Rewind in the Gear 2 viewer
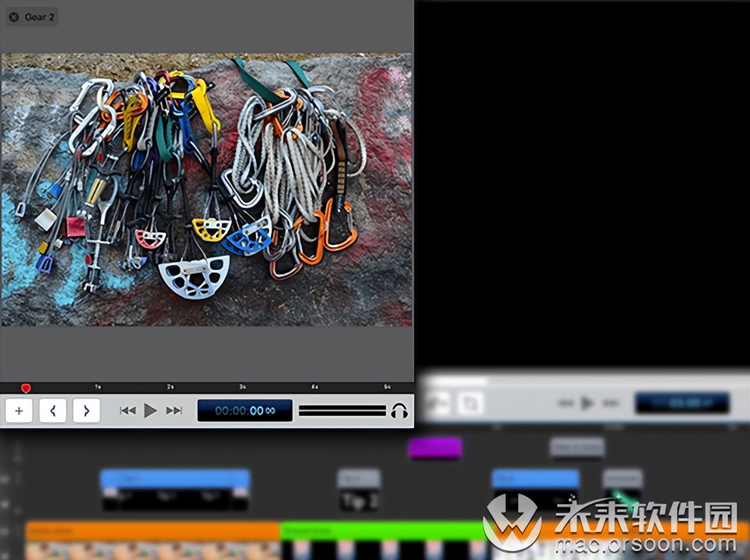The image size is (750, 560). 127,411
